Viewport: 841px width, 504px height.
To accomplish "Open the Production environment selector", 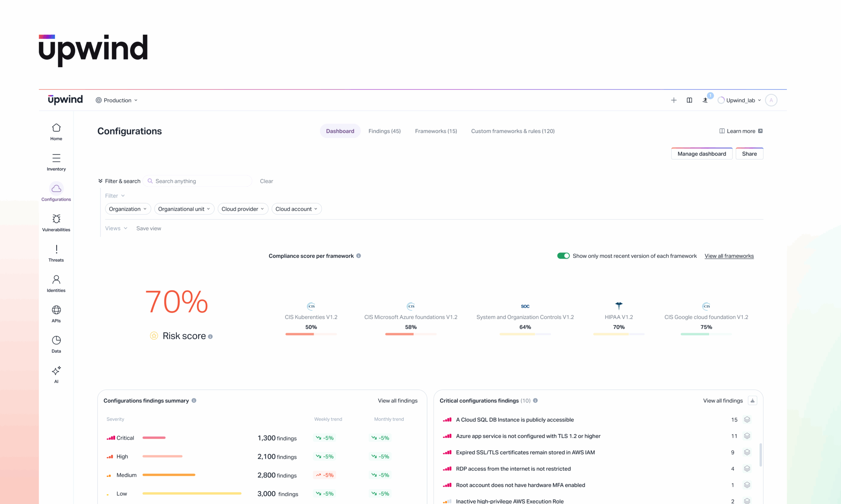I will (x=117, y=100).
